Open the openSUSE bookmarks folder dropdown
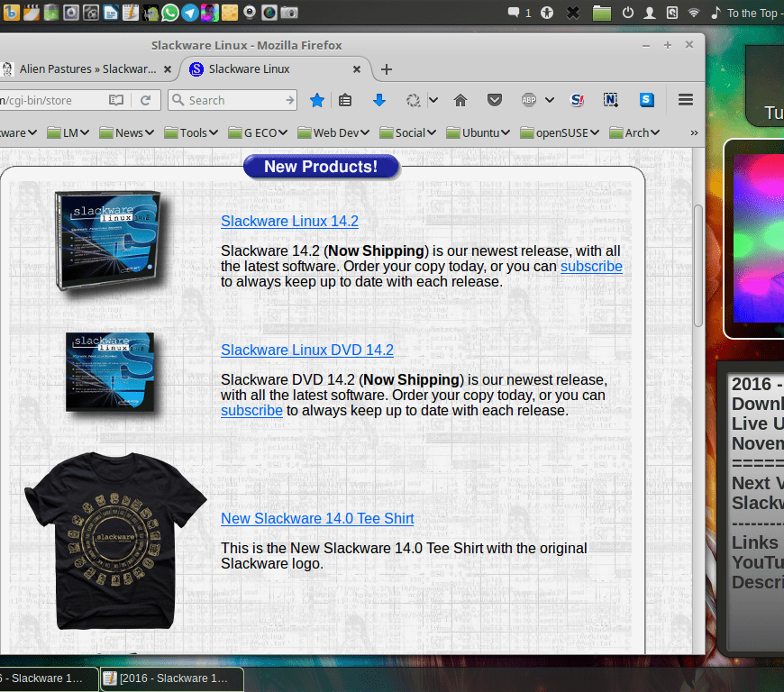784x692 pixels. pos(560,132)
